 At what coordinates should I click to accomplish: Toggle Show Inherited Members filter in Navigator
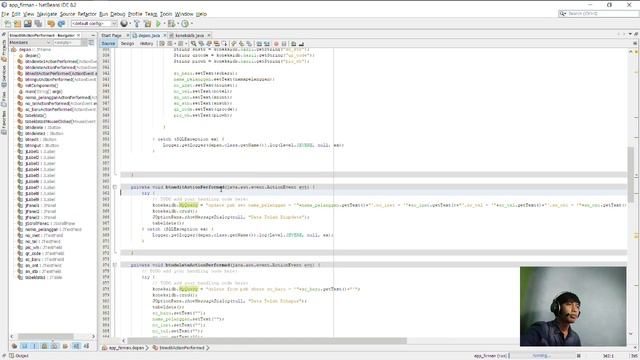[x=14, y=346]
